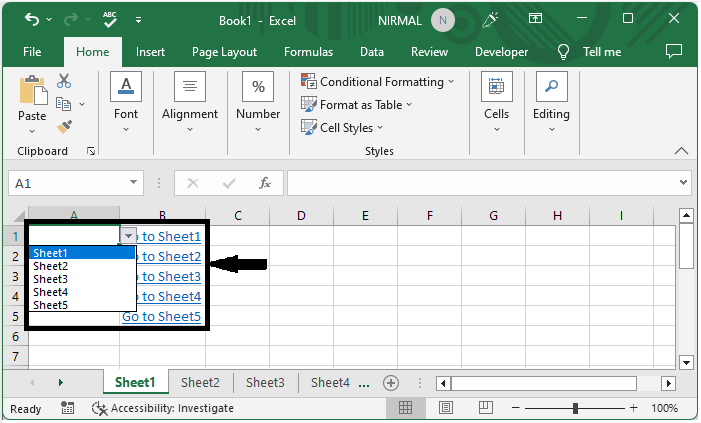Click the formula bar input field

point(480,184)
